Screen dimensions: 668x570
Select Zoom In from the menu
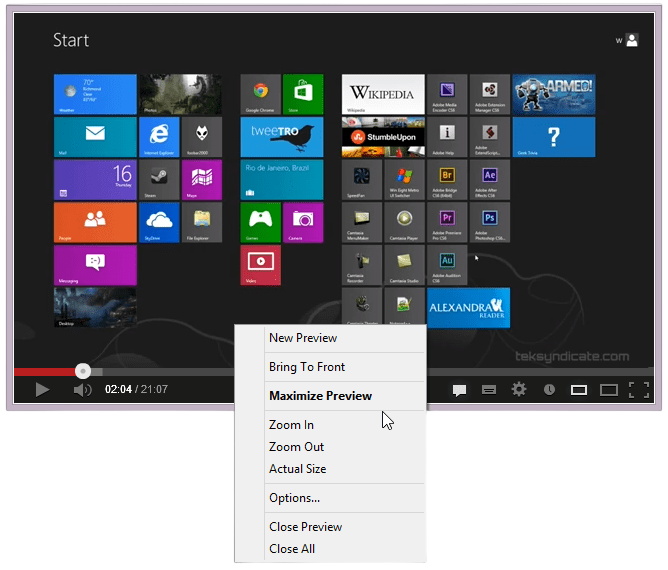tap(291, 425)
